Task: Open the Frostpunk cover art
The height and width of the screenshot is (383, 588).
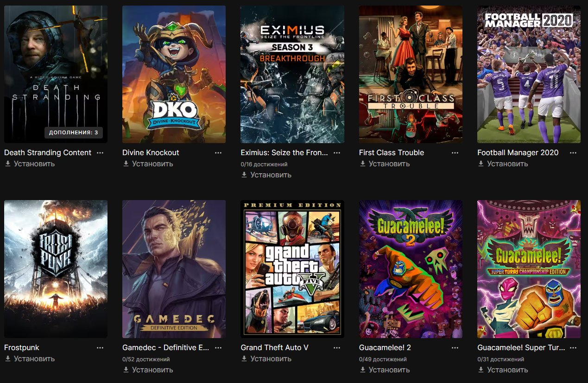Action: tap(56, 269)
